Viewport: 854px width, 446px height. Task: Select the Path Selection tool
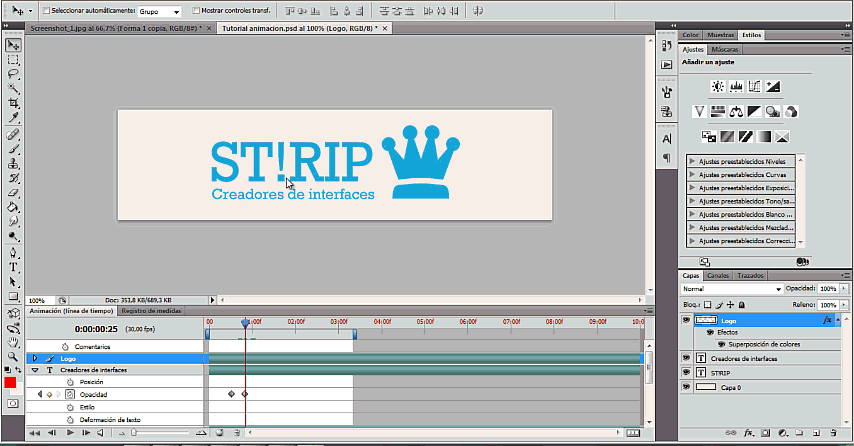click(x=13, y=282)
